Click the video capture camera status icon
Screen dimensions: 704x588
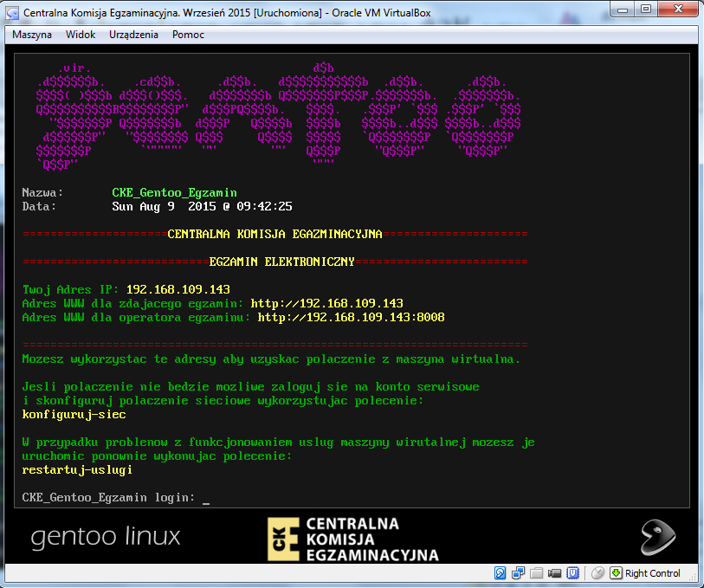pos(554,573)
